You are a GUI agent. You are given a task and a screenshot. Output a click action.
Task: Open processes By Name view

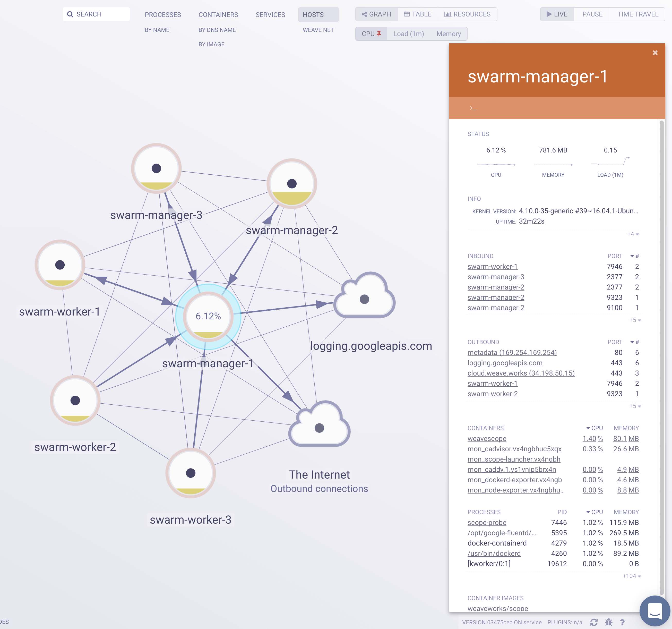coord(157,30)
